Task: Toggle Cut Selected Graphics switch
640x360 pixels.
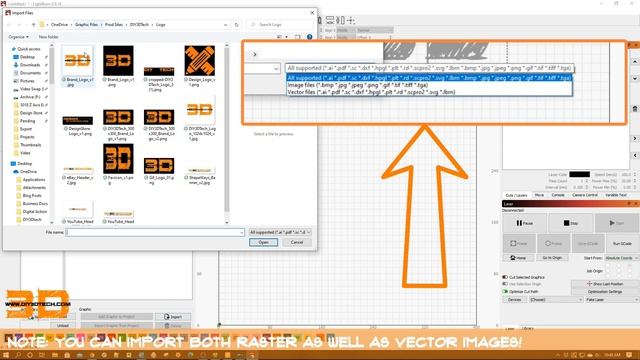Action: (x=505, y=277)
